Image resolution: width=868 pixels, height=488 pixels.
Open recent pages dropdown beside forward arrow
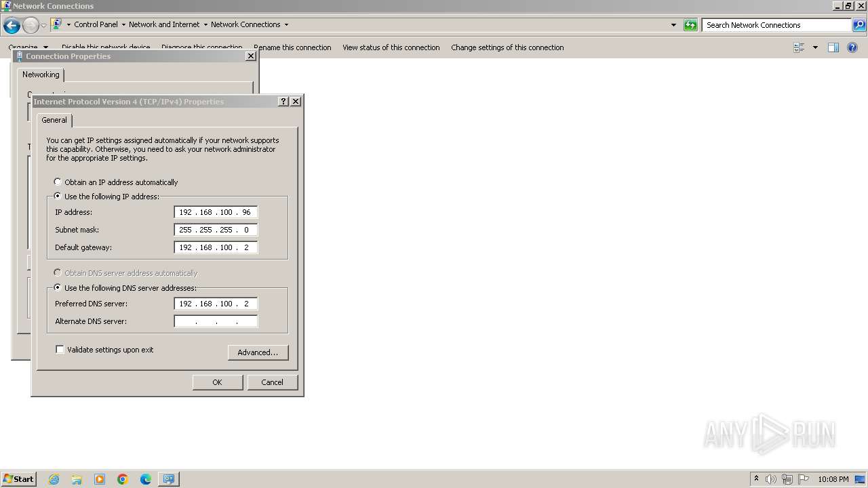43,26
